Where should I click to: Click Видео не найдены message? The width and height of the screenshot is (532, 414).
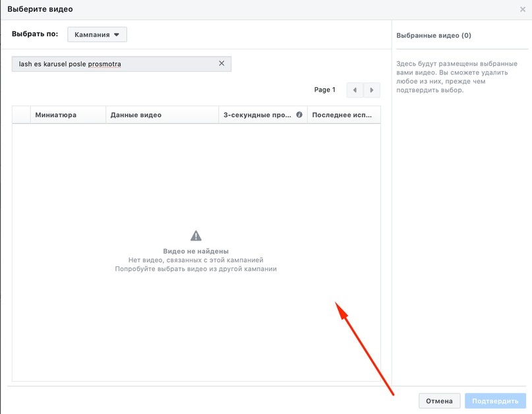click(196, 251)
